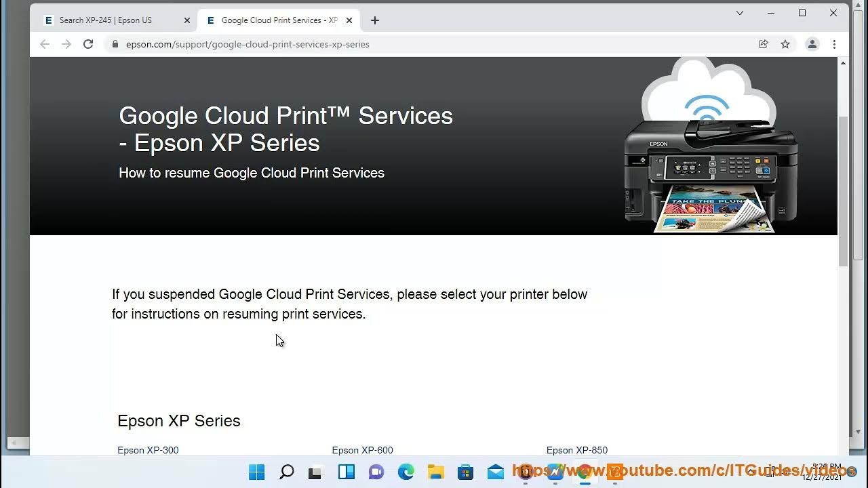
Task: Open File Explorer from taskbar
Action: (x=435, y=472)
